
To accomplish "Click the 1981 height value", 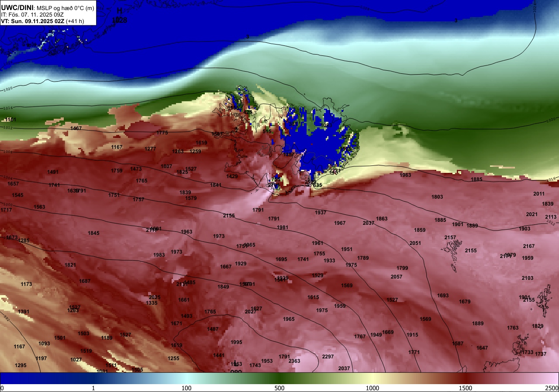I will (x=283, y=227).
